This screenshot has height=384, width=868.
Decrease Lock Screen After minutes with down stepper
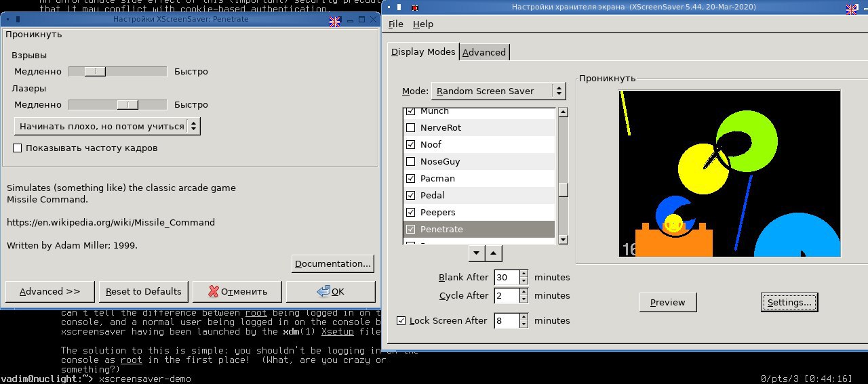[524, 324]
